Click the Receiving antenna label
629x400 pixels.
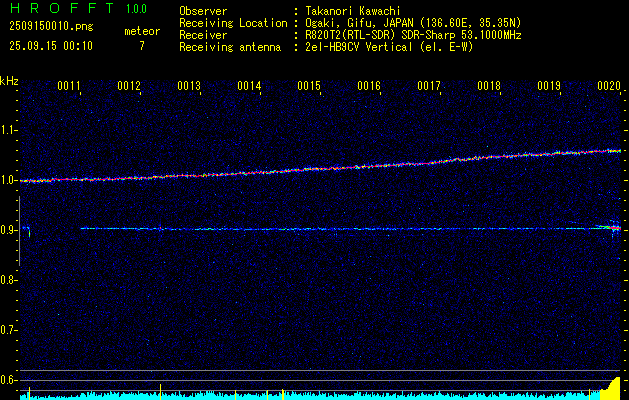[x=230, y=47]
